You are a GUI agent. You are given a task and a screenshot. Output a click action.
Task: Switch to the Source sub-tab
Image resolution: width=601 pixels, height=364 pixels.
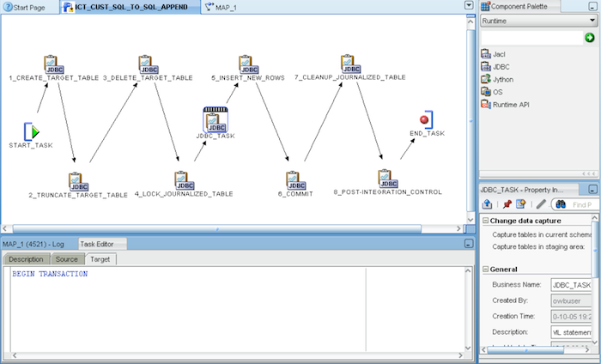67,259
